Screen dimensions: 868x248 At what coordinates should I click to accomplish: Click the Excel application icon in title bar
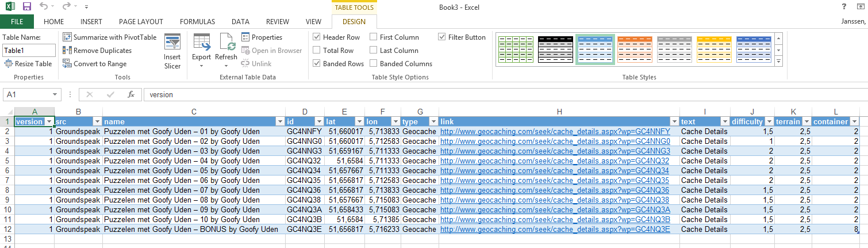click(x=10, y=6)
